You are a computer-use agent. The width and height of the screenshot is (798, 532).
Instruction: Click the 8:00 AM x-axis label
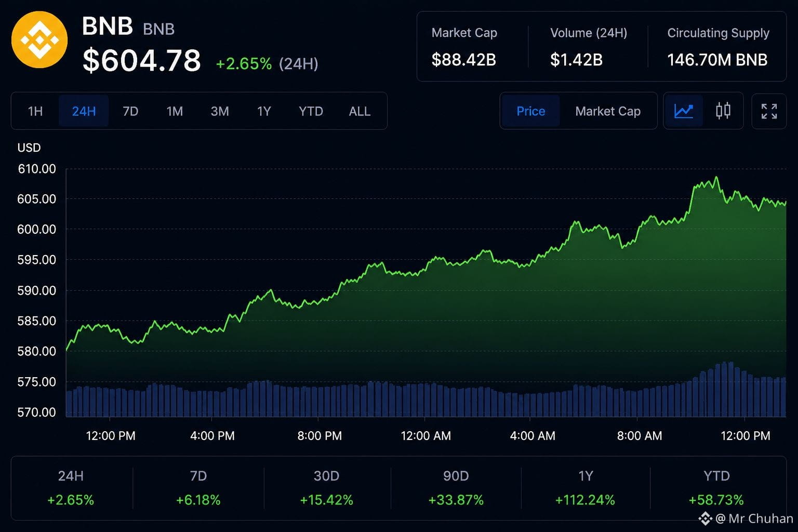click(x=639, y=436)
